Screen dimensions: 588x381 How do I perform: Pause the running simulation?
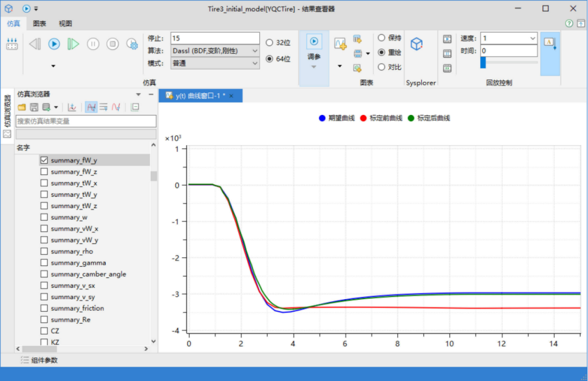(x=93, y=44)
